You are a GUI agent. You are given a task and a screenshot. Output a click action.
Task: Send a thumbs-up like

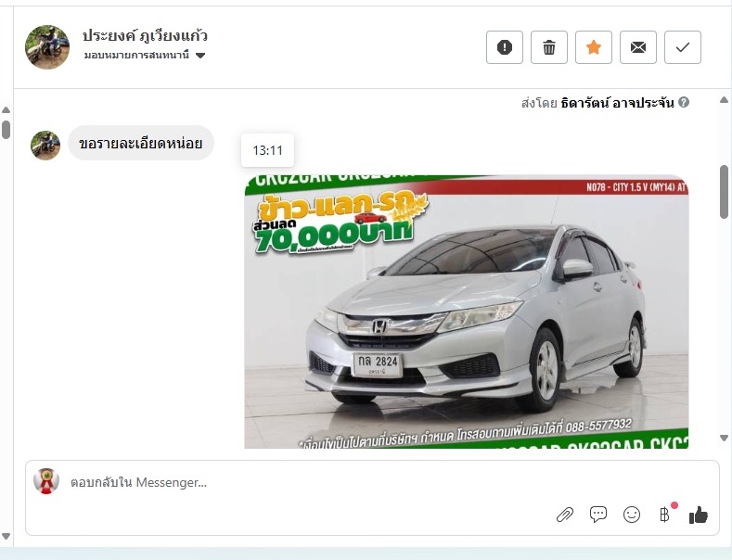pyautogui.click(x=699, y=515)
